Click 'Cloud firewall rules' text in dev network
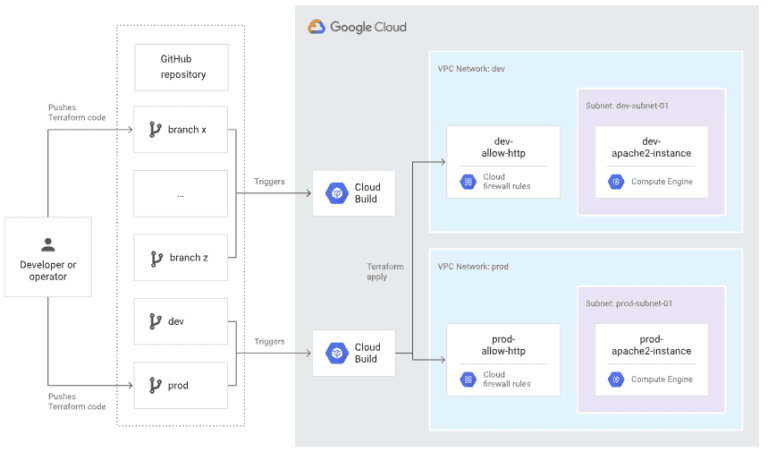 [507, 182]
